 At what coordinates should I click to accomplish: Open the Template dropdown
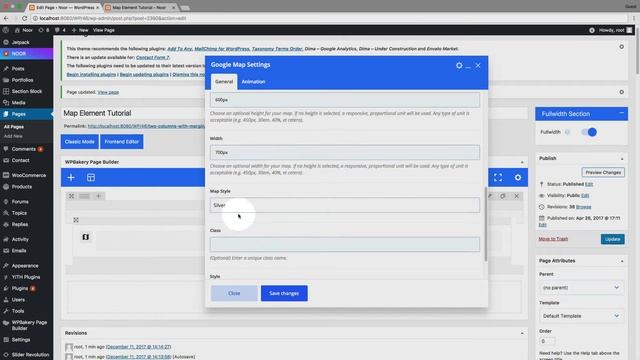(581, 316)
